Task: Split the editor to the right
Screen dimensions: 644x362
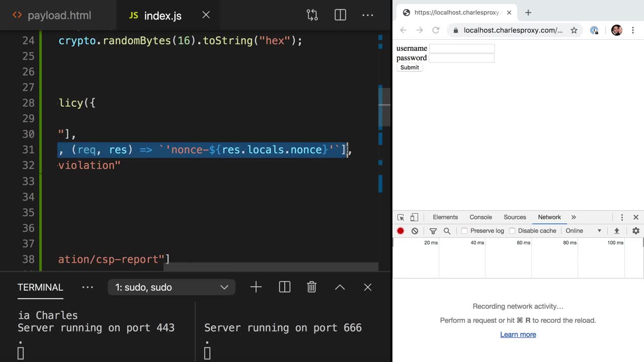Action: (x=340, y=15)
